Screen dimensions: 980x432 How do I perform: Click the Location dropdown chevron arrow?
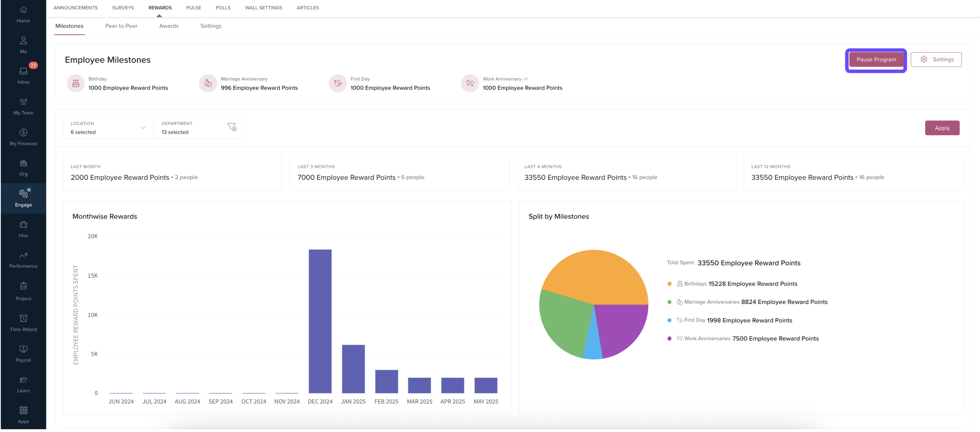143,128
